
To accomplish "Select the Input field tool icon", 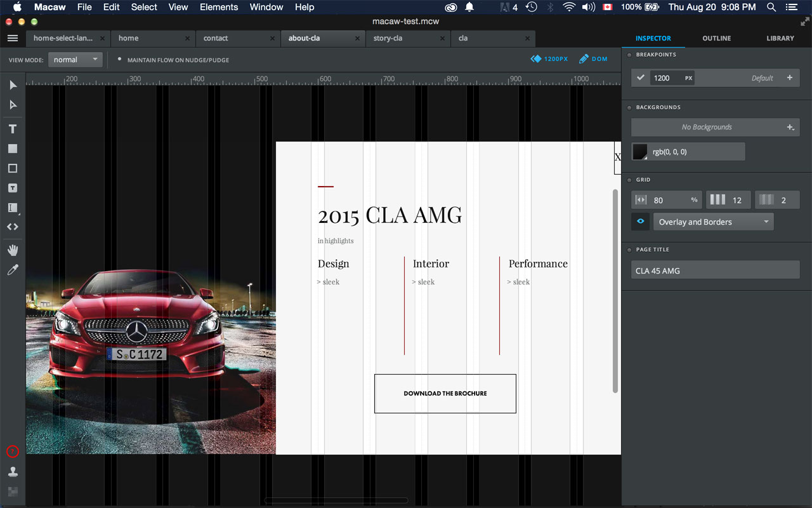I will (x=13, y=208).
